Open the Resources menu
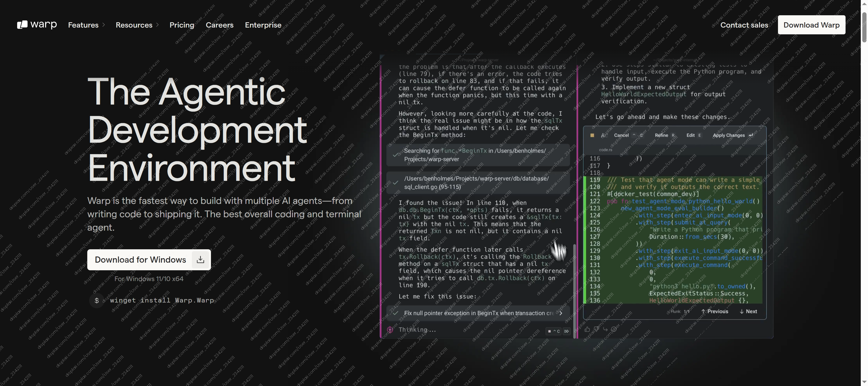The width and height of the screenshot is (868, 386). 134,25
